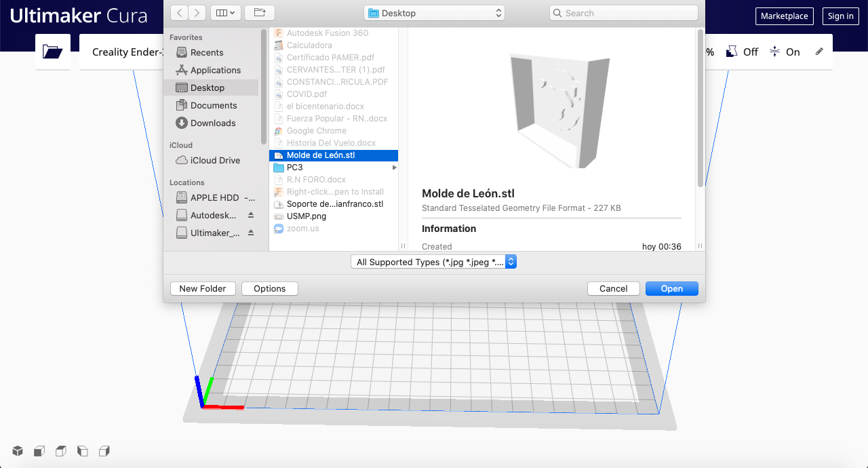Click Calculadora entry
Viewport: 868px width, 468px height.
coord(334,45)
